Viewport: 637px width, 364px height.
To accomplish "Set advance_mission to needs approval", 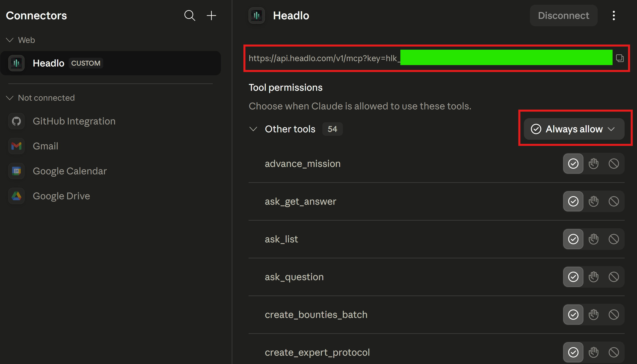I will pyautogui.click(x=593, y=164).
